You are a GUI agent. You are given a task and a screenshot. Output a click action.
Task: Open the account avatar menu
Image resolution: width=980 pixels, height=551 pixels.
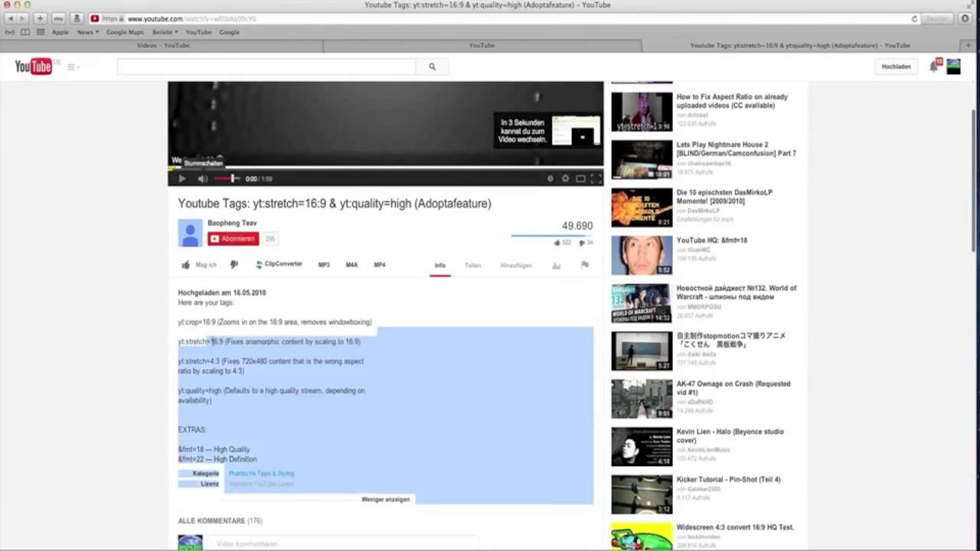click(x=953, y=67)
